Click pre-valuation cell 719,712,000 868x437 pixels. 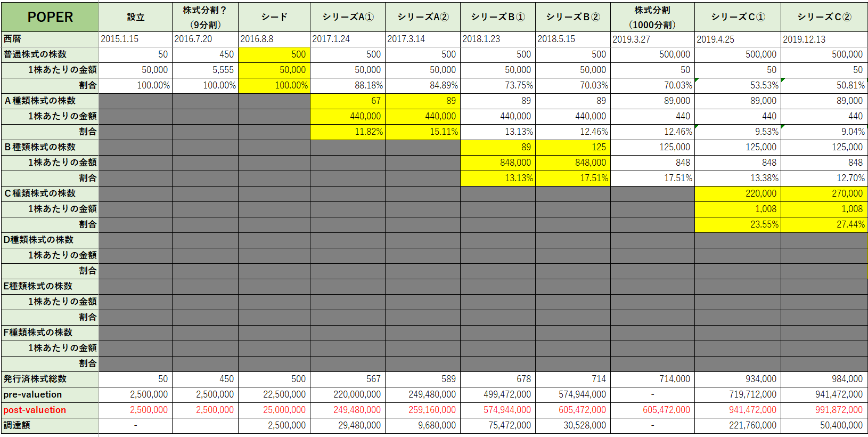[738, 394]
